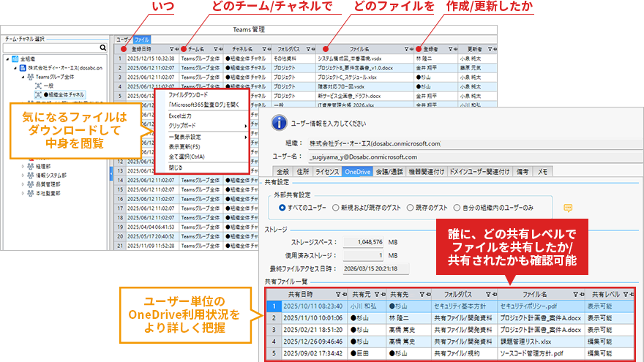
Task: Click the blue info icon in user dialog
Action: pyautogui.click(x=277, y=123)
